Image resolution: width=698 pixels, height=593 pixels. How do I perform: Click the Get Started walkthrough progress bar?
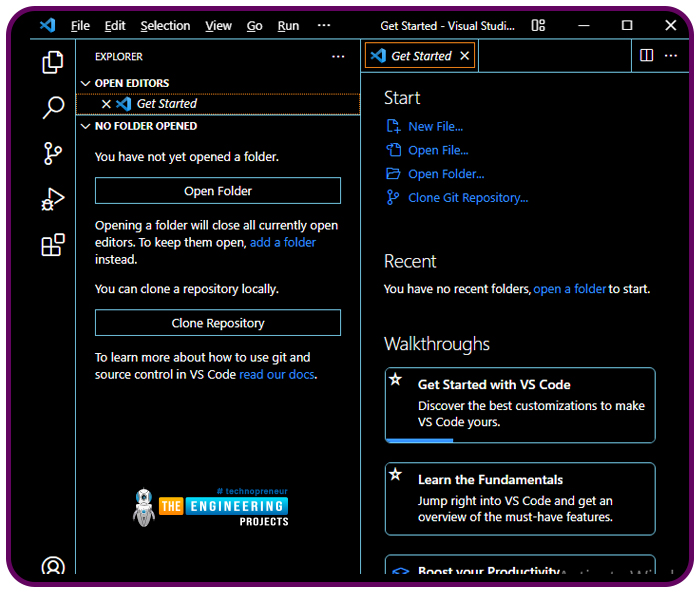coord(419,440)
